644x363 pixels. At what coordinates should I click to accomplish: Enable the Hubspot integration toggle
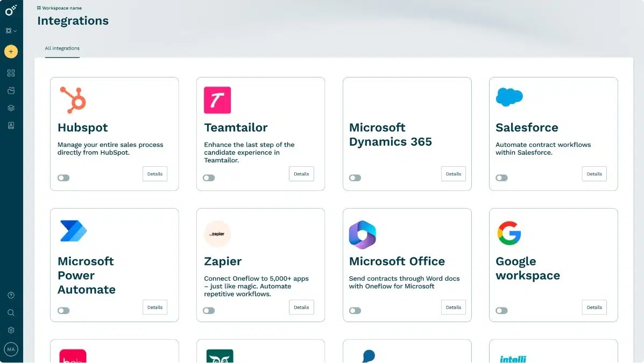(x=63, y=177)
